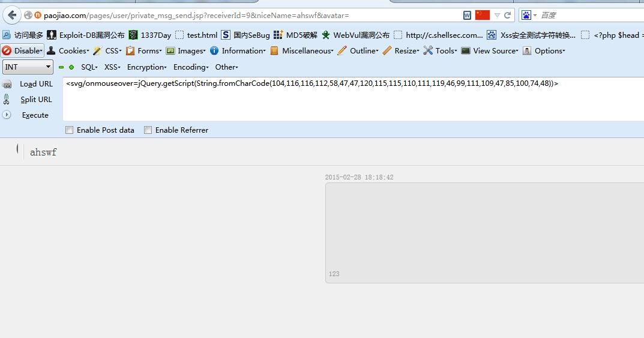Open the Web Developer Disable menu
This screenshot has width=644, height=338.
pyautogui.click(x=22, y=50)
